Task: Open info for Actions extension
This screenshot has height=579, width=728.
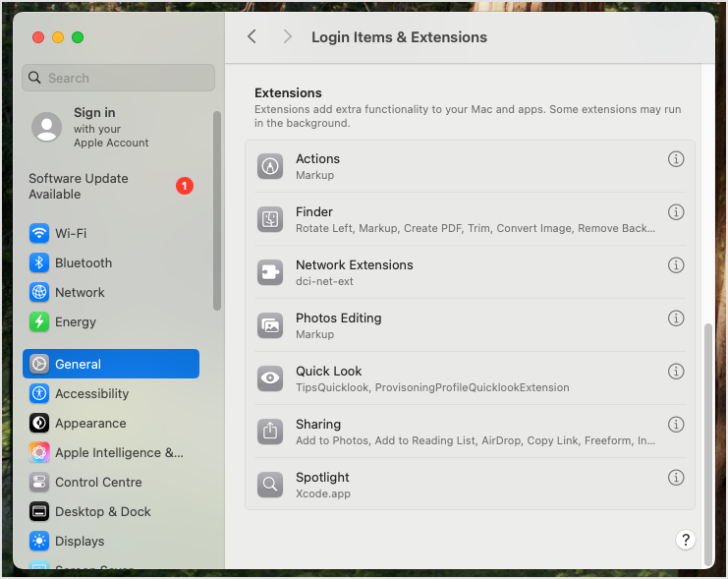Action: [x=676, y=159]
